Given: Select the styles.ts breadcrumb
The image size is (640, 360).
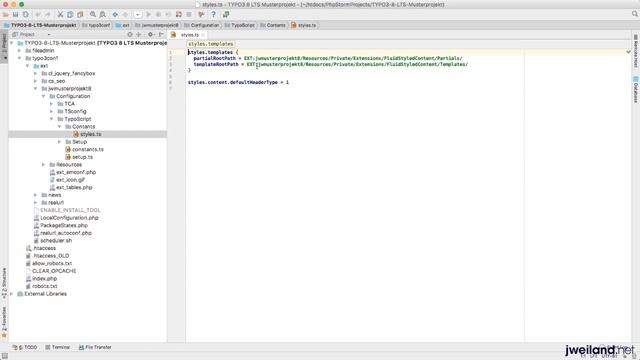Looking at the screenshot, I should tap(304, 25).
